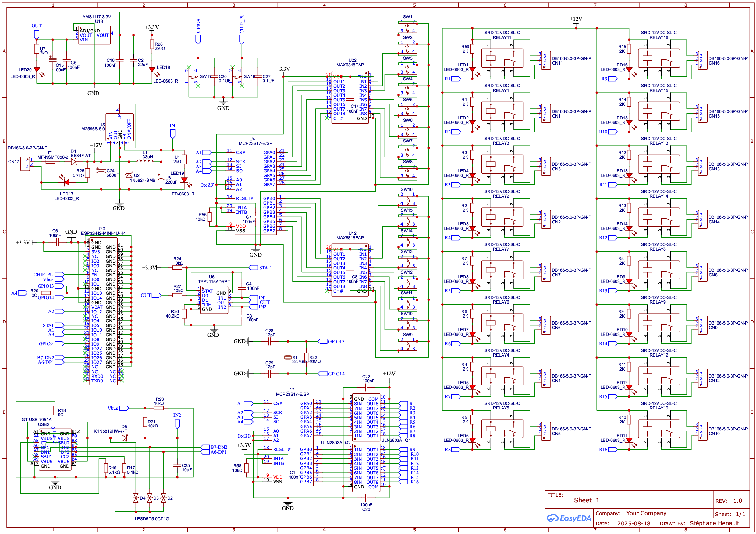Select the TPS2115ADRBT U6 chip body

click(x=214, y=300)
